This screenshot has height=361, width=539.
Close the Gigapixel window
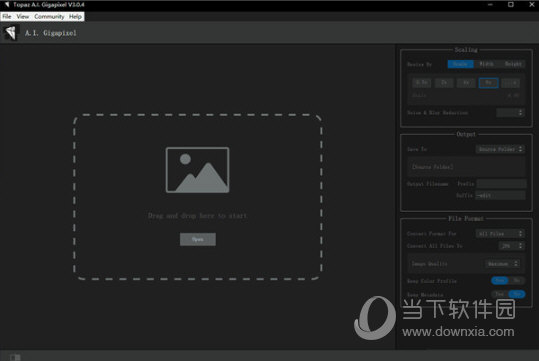pyautogui.click(x=531, y=4)
